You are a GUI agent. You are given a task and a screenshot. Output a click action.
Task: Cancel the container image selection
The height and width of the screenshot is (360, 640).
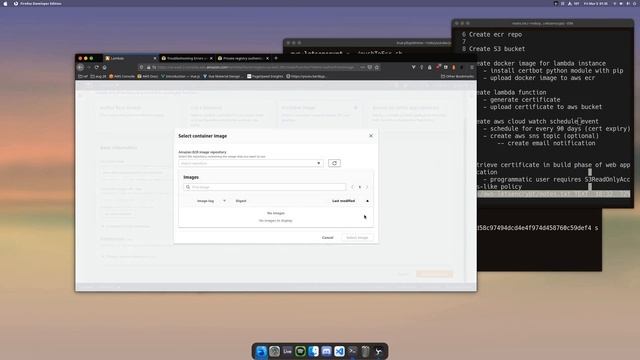coord(327,238)
